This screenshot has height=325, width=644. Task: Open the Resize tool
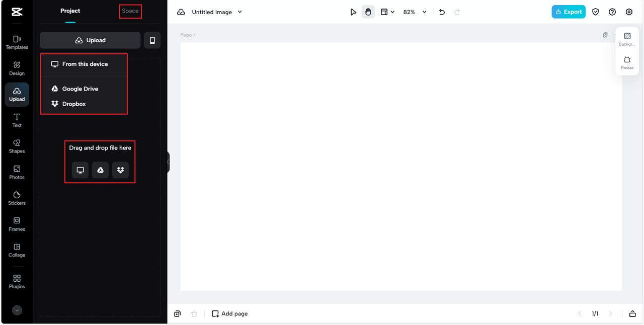(627, 63)
